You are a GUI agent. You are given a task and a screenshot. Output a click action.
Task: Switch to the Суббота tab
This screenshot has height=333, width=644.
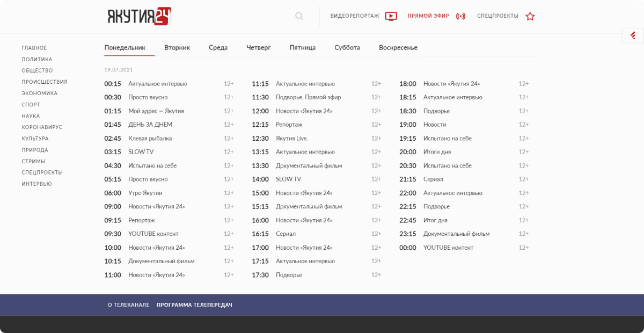347,47
